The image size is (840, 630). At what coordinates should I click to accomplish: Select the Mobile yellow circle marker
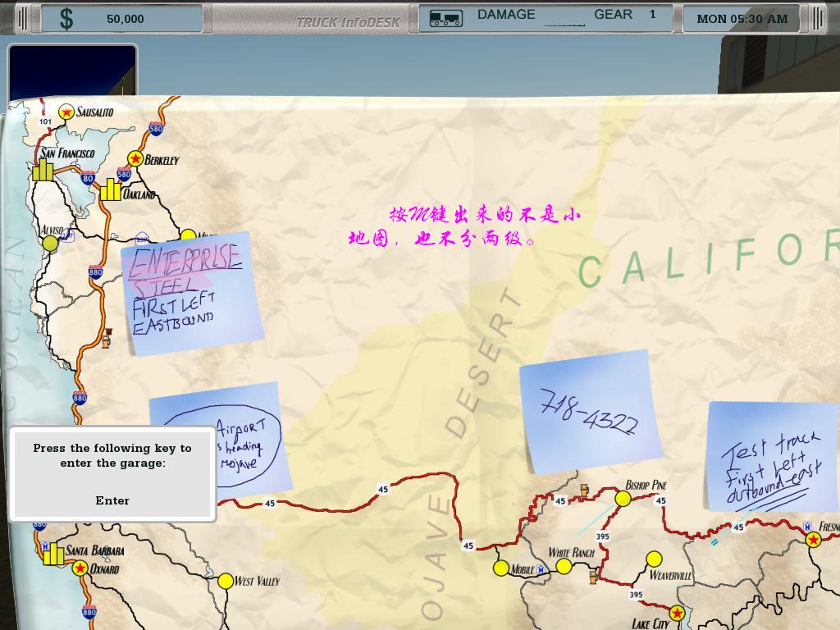501,568
